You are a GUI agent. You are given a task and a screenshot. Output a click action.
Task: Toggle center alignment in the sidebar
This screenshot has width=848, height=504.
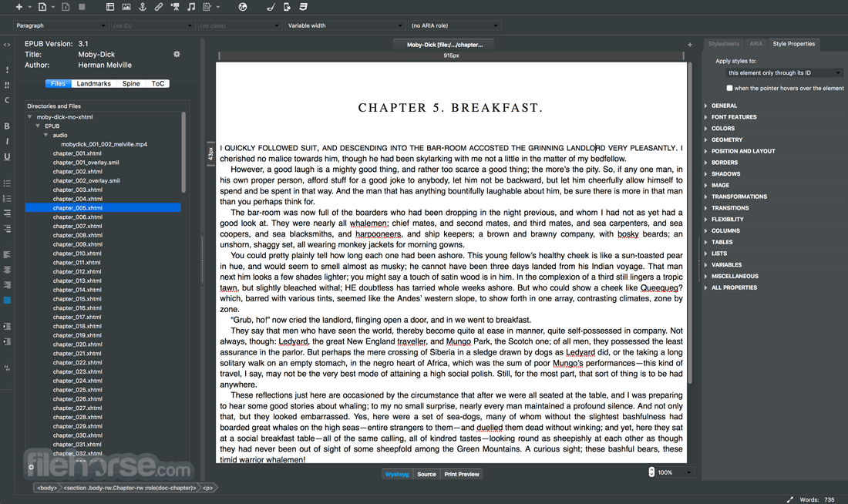(7, 270)
